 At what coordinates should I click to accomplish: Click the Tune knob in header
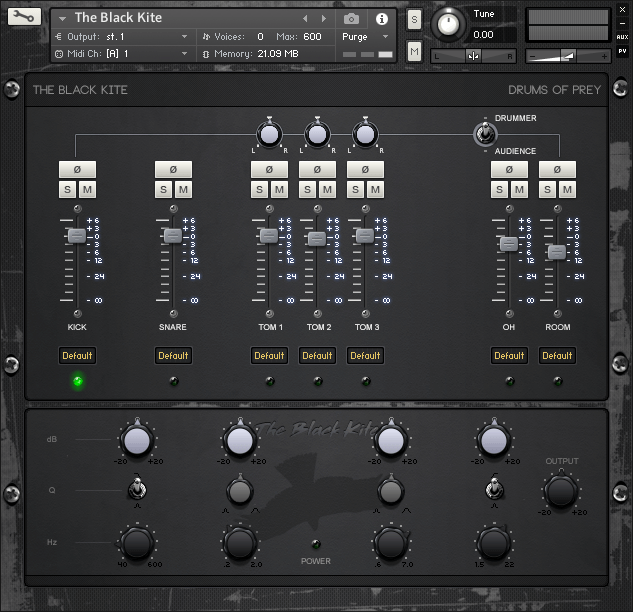click(450, 23)
